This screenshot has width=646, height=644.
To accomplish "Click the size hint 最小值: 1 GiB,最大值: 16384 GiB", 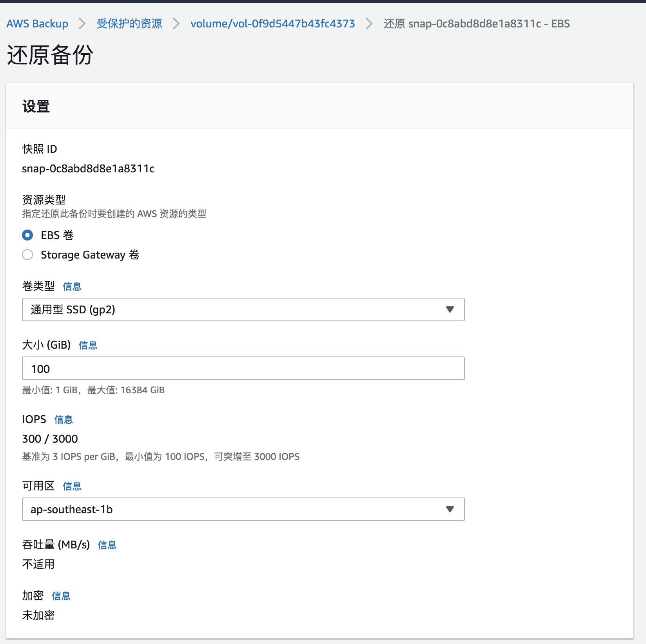I will [93, 390].
